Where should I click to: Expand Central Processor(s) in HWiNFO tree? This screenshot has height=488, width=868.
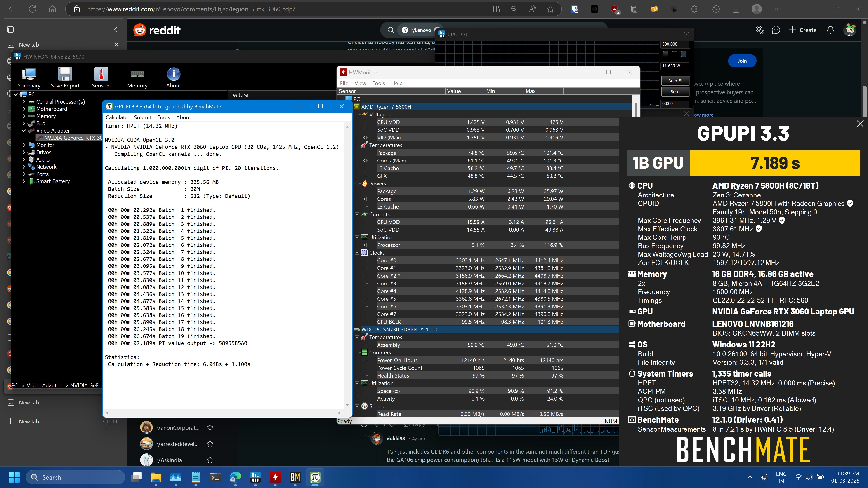click(24, 101)
